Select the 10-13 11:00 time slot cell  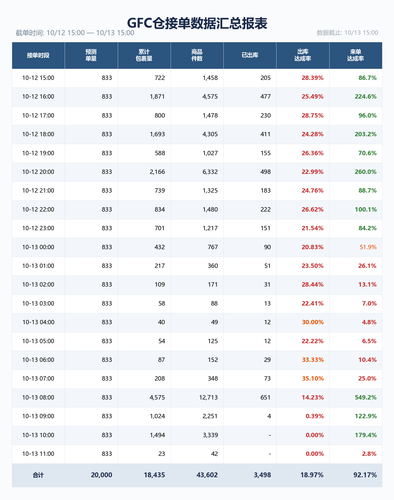38,454
